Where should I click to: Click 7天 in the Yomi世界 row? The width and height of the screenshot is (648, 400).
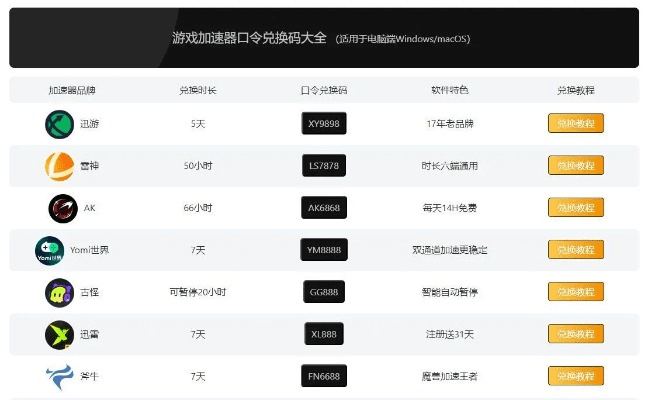198,250
